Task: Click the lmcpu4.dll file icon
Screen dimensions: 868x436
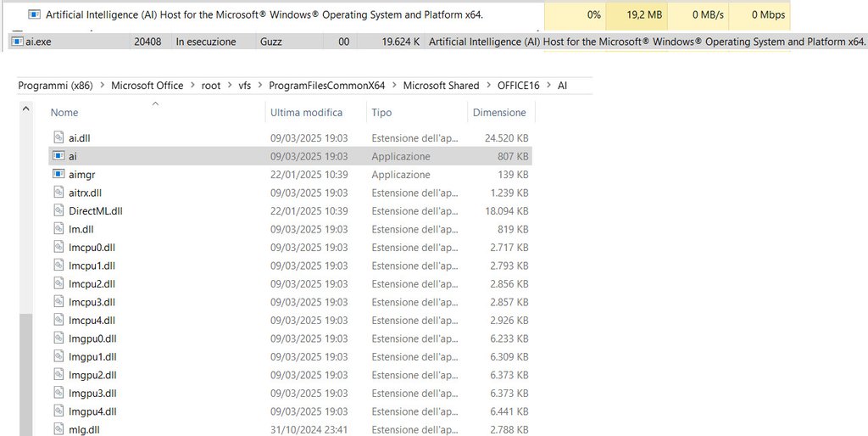Action: coord(58,321)
